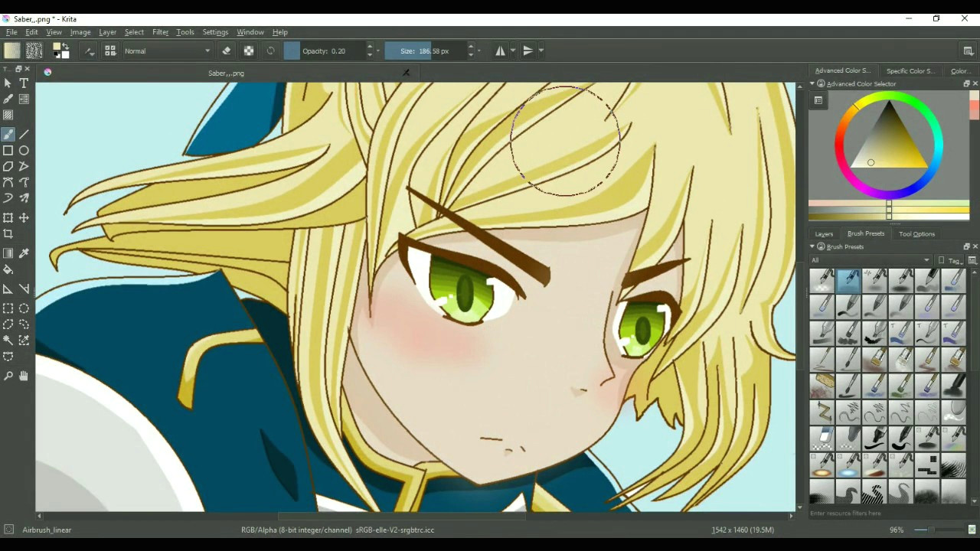The width and height of the screenshot is (980, 551).
Task: Open the brush preset tag filter 'All' dropdown
Action: [x=871, y=260]
